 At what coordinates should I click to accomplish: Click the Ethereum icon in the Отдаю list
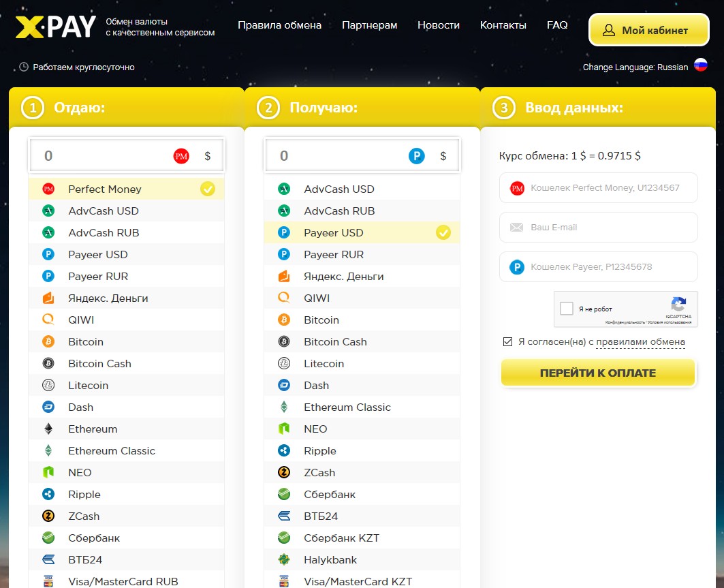point(48,429)
